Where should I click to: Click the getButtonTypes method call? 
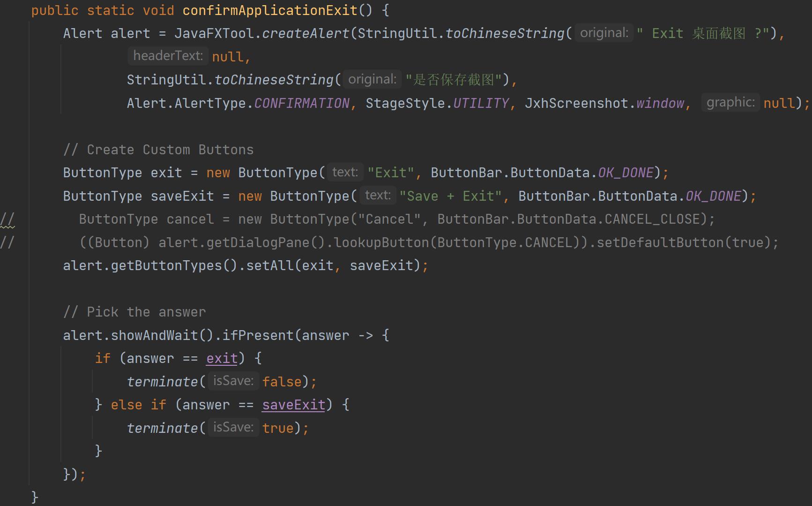click(x=166, y=265)
